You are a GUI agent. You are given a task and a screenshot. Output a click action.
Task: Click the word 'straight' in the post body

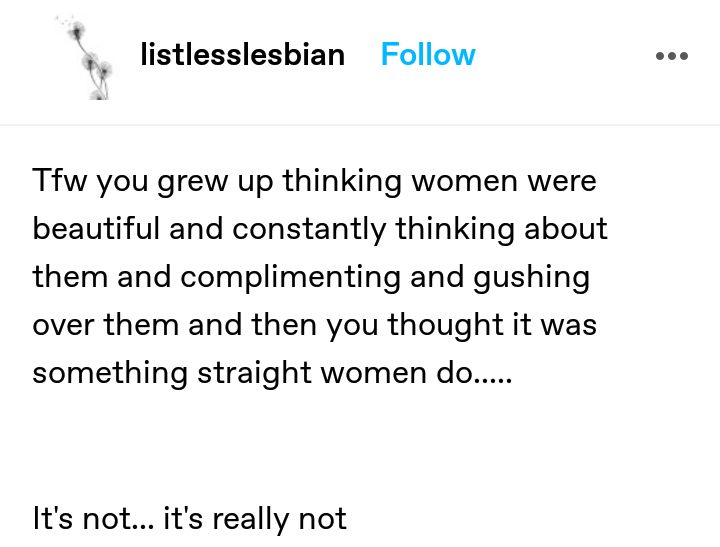tap(254, 374)
